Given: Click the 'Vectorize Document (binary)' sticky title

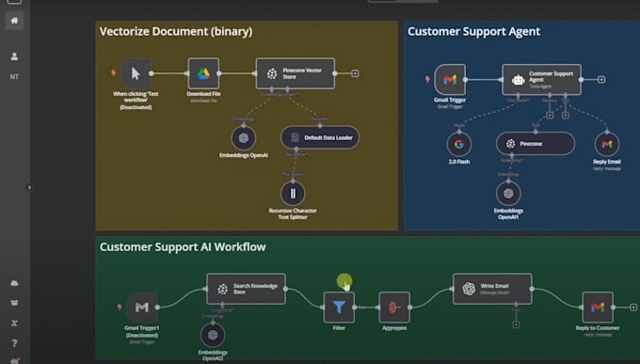Looking at the screenshot, I should [x=176, y=31].
